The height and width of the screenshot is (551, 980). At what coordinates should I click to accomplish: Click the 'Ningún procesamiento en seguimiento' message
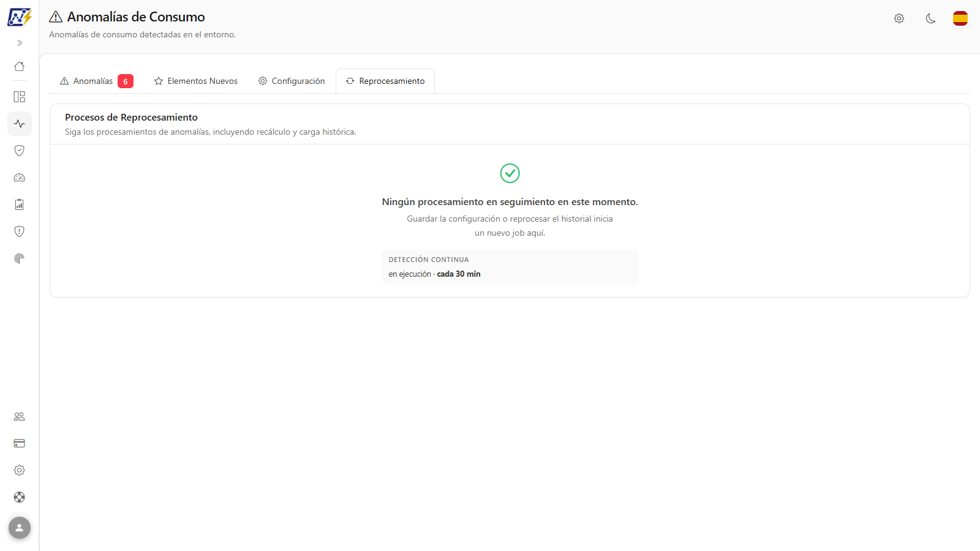(510, 202)
